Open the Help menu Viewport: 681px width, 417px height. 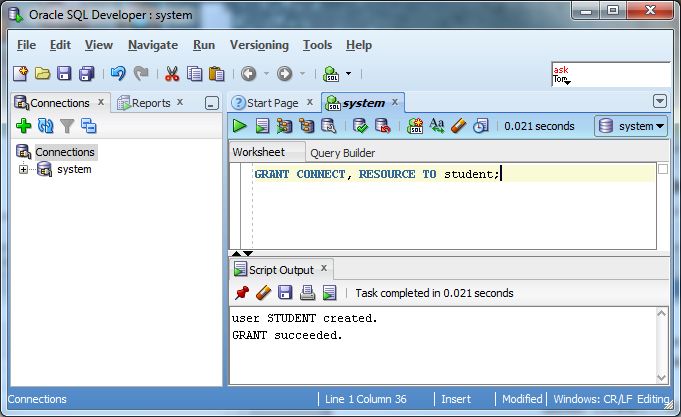pos(359,45)
